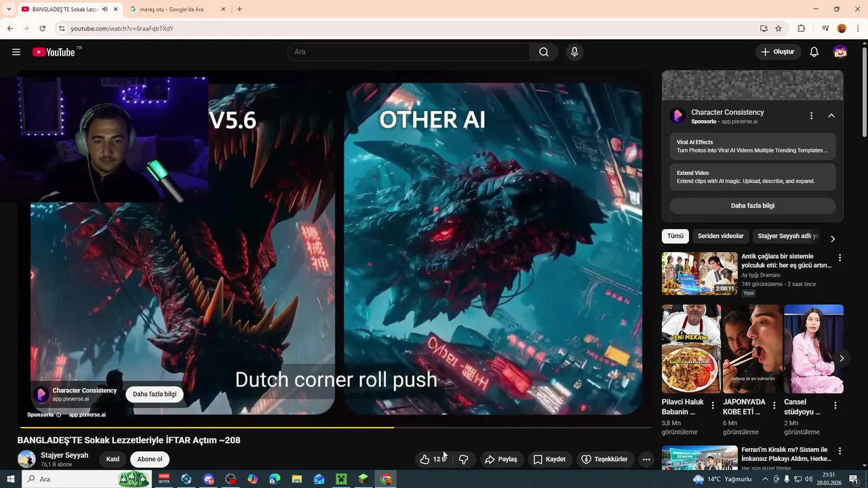Click Daha fazla bilgi in sidebar ad

pyautogui.click(x=753, y=205)
